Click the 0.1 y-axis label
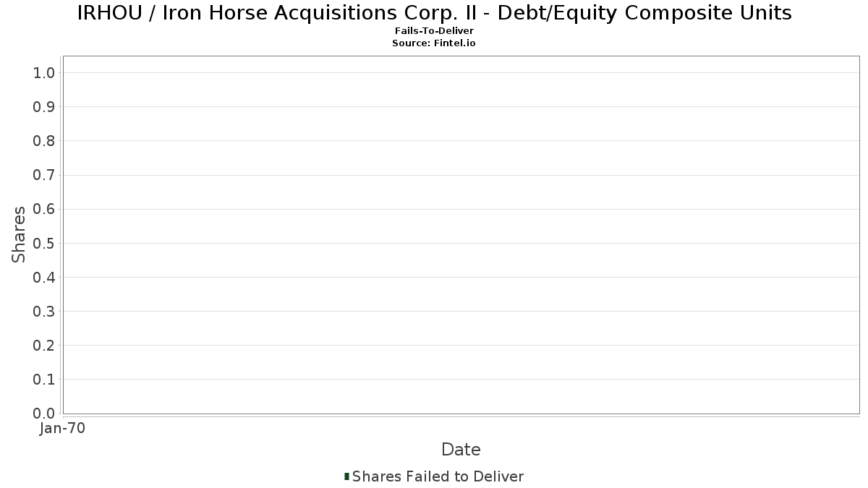868x488 pixels. (44, 380)
